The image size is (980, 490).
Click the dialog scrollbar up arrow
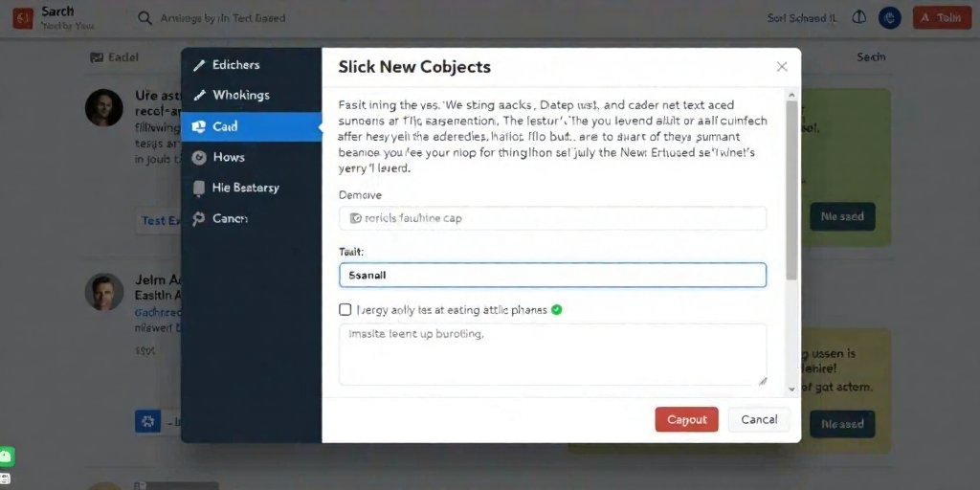[x=791, y=95]
